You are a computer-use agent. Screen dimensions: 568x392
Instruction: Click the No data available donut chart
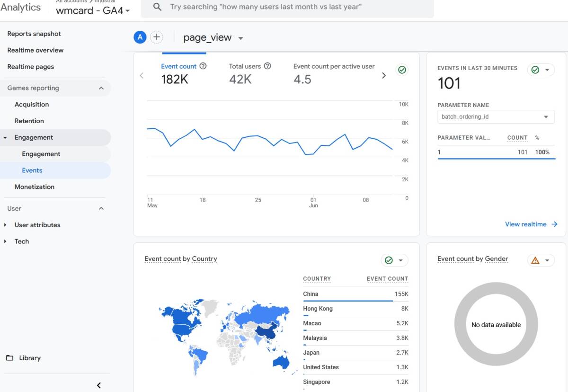point(496,324)
